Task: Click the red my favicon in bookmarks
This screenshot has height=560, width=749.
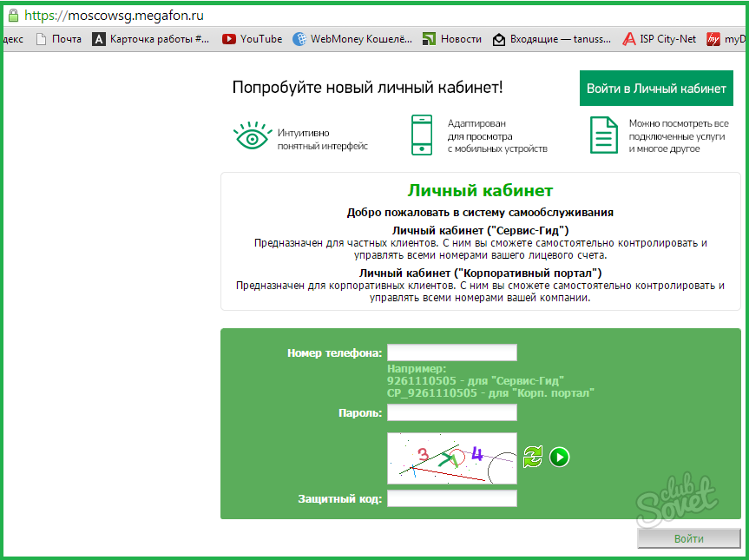Action: pyautogui.click(x=713, y=39)
